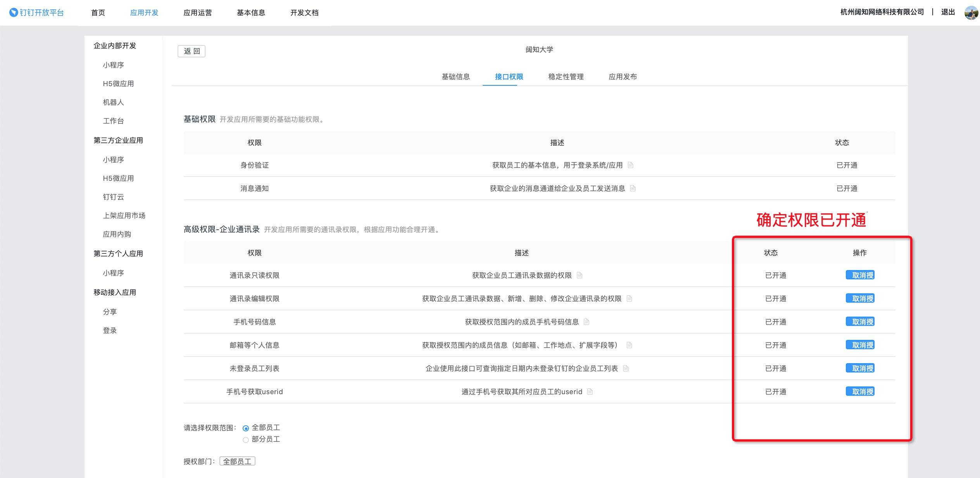This screenshot has height=478, width=980.
Task: Click the 退出 logout link
Action: click(947, 12)
